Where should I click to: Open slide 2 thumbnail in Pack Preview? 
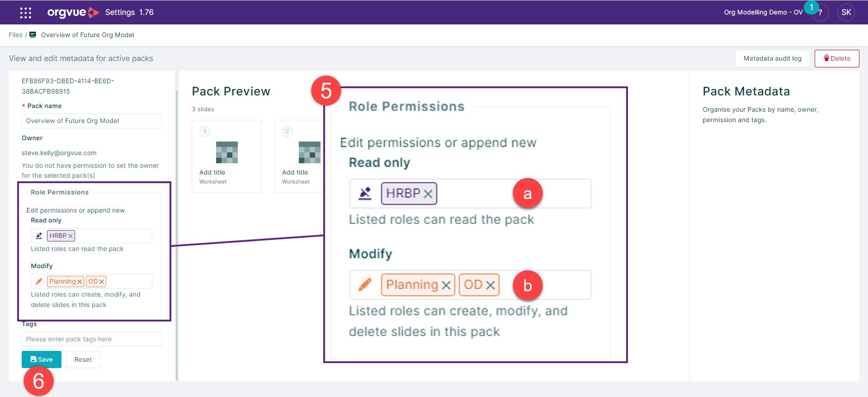tap(299, 156)
